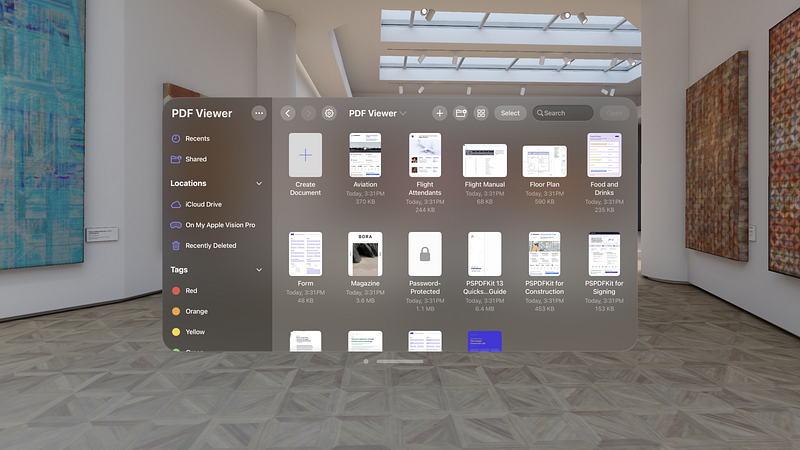
Task: Collapse the Tags section chevron
Action: click(x=259, y=269)
